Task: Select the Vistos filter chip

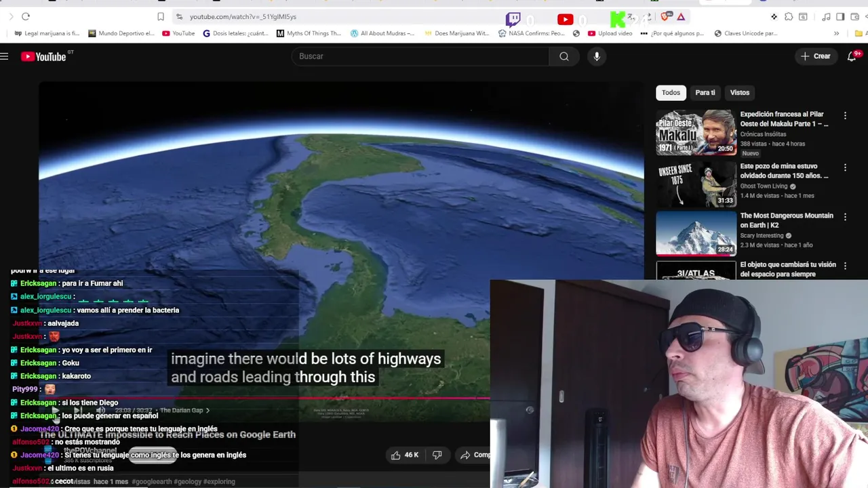Action: (739, 93)
